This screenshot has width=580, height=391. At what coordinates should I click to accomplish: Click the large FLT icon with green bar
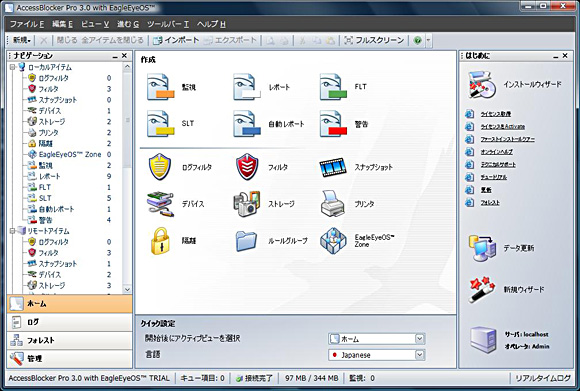pyautogui.click(x=333, y=87)
